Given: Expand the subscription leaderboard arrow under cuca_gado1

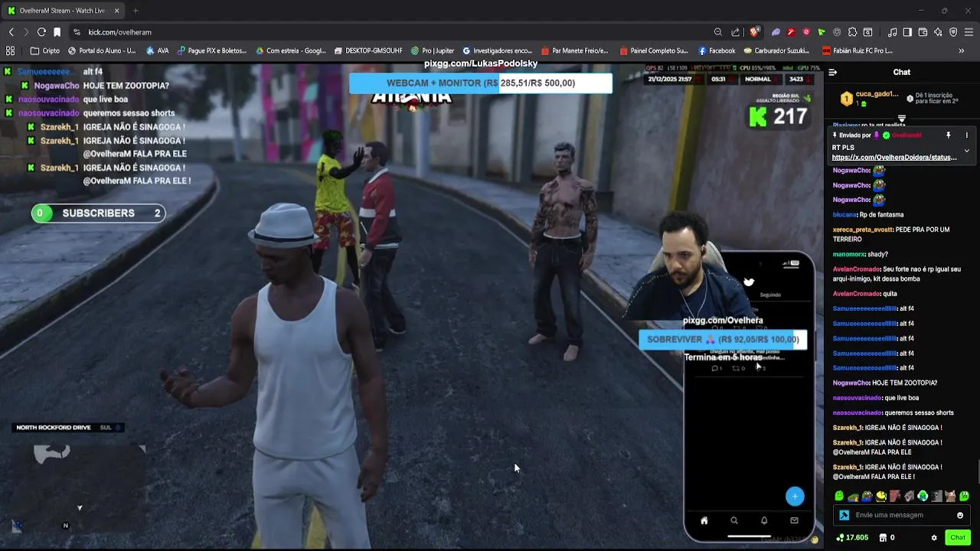Looking at the screenshot, I should tap(901, 119).
